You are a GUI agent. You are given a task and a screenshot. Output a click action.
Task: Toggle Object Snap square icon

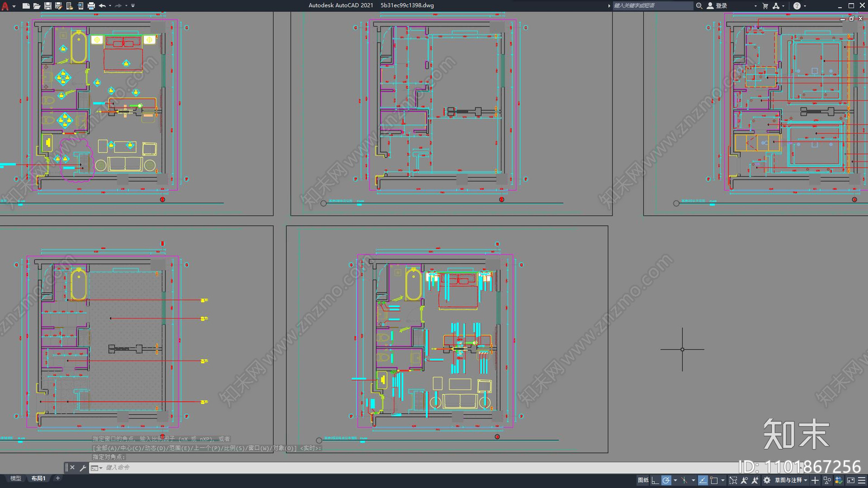(714, 480)
